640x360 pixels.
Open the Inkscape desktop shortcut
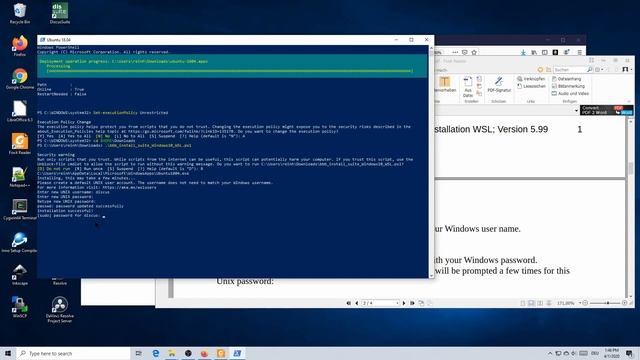20,274
